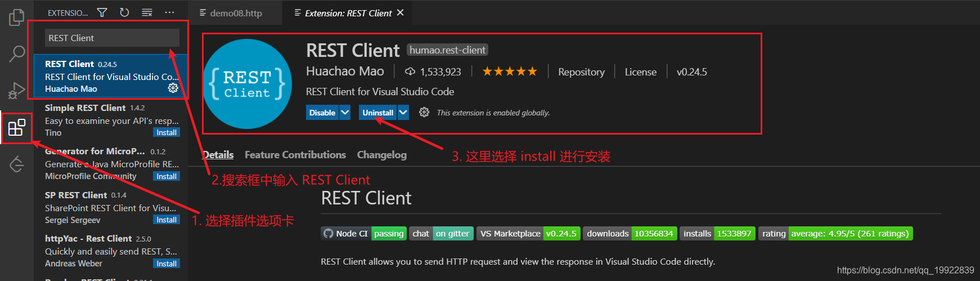980x281 pixels.
Task: Refresh the extensions list
Action: point(124,12)
